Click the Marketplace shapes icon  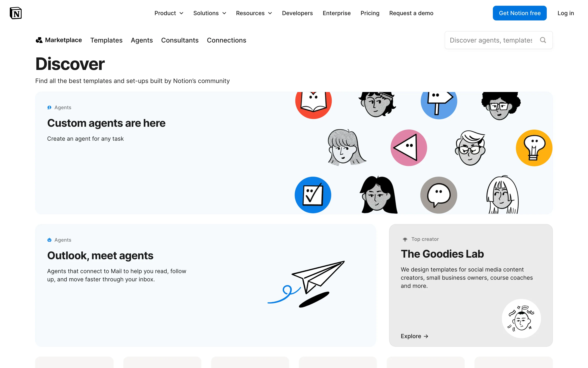[x=39, y=40]
